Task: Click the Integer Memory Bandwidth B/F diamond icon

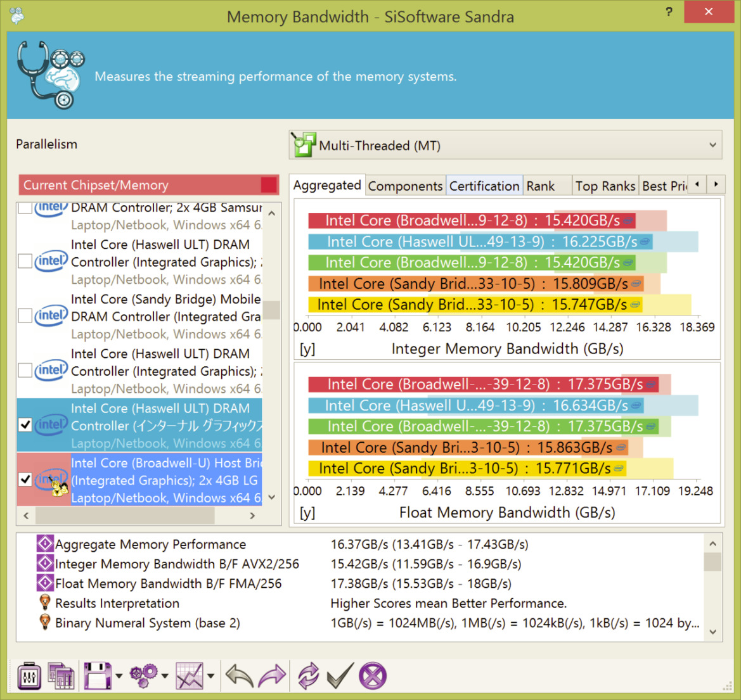Action: click(x=45, y=564)
